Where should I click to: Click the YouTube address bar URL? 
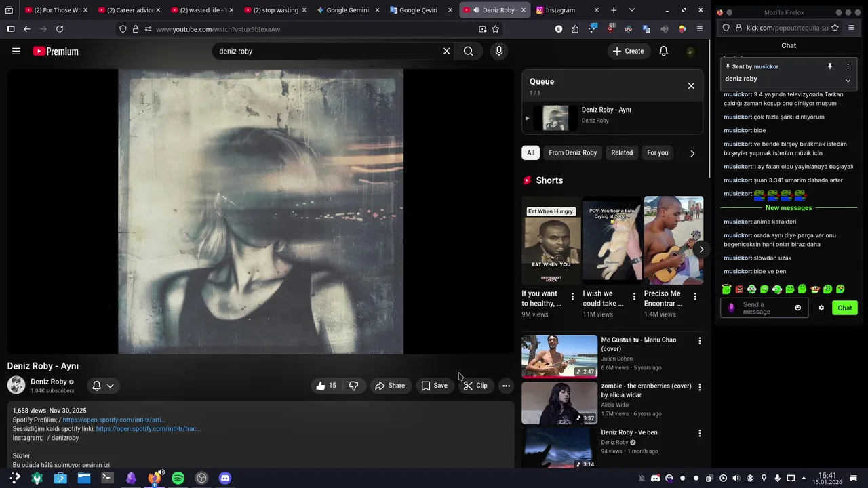[x=218, y=29]
